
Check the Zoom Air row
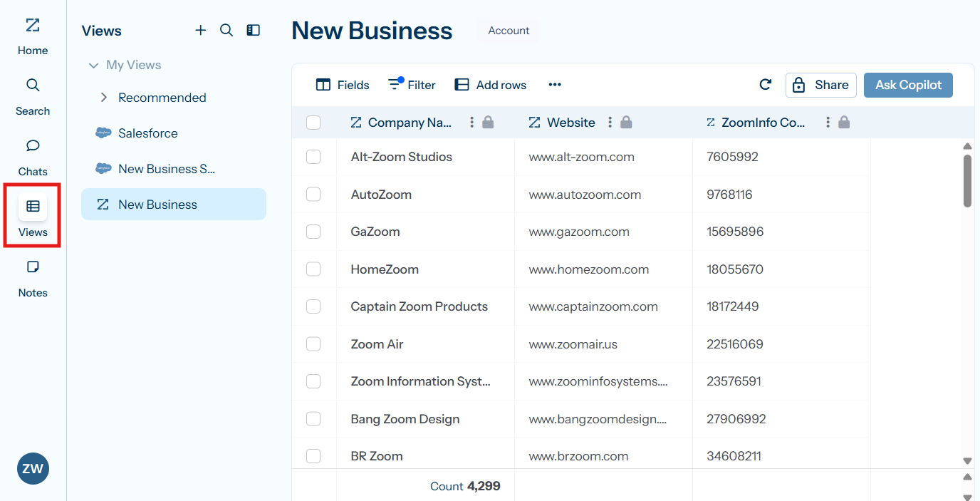point(313,344)
